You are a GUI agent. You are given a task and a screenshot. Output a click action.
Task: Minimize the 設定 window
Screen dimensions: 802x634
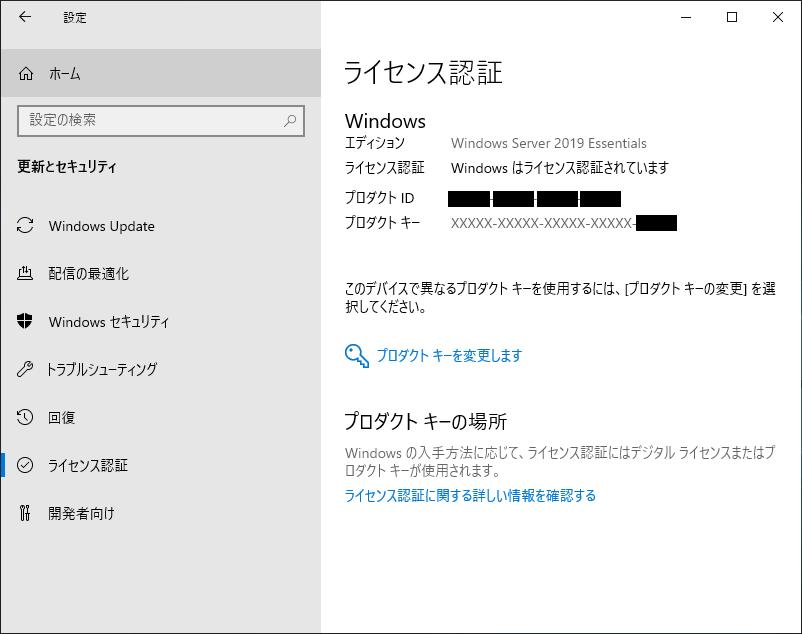tap(686, 17)
